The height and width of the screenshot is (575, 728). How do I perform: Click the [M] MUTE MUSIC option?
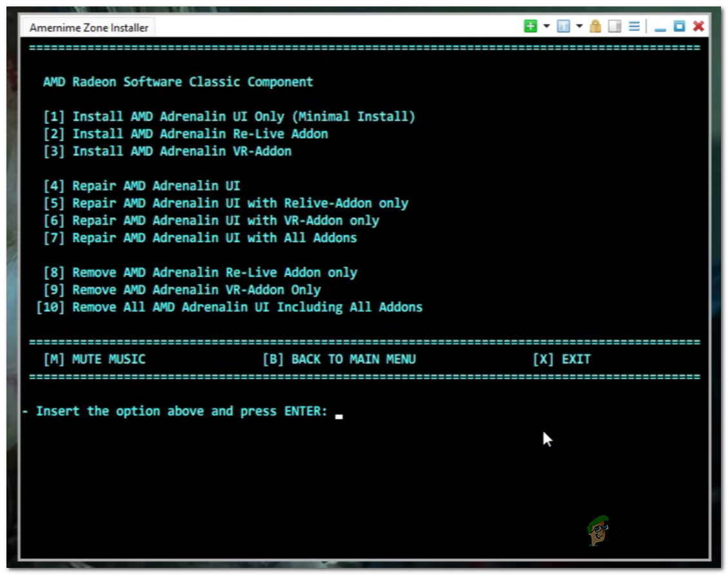[94, 359]
